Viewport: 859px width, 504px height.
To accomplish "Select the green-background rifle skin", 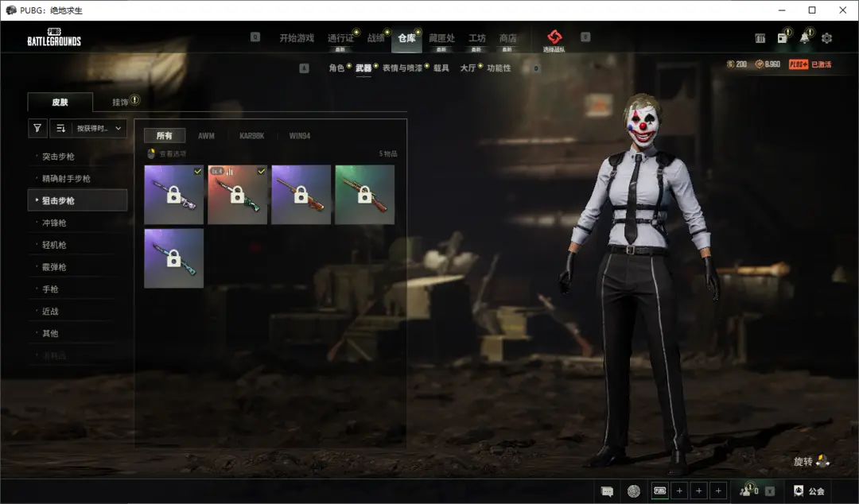I will pyautogui.click(x=364, y=195).
